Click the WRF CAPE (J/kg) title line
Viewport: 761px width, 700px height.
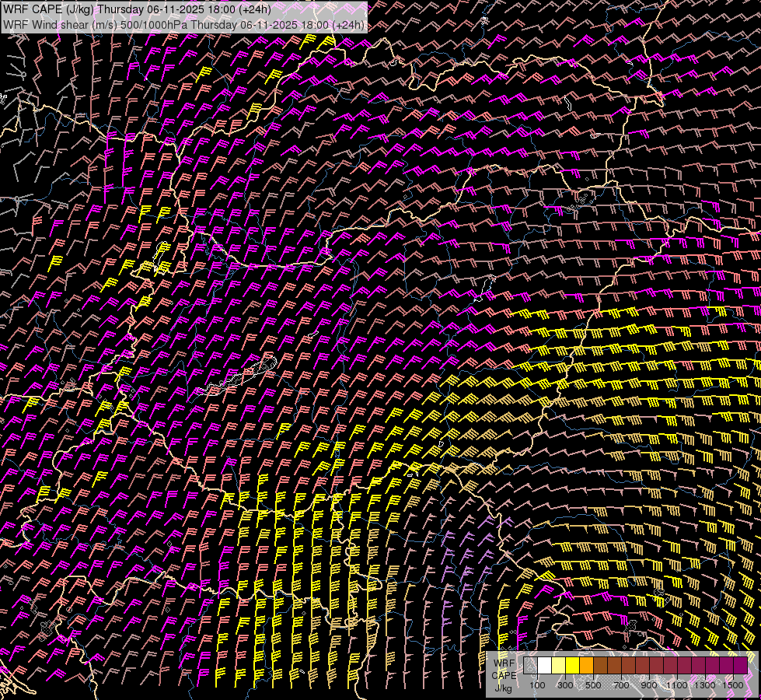pyautogui.click(x=137, y=9)
